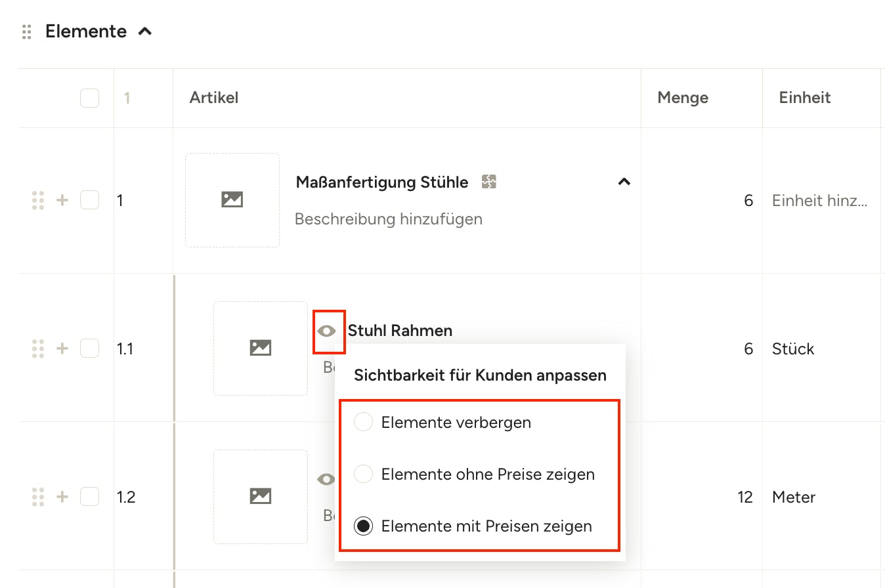Screen dimensions: 885x588
Task: Open the Einheit hinzufügen unit field
Action: click(820, 201)
